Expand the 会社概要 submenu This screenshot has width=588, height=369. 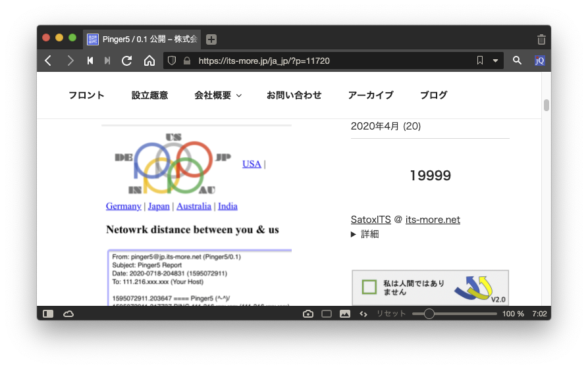click(x=218, y=95)
